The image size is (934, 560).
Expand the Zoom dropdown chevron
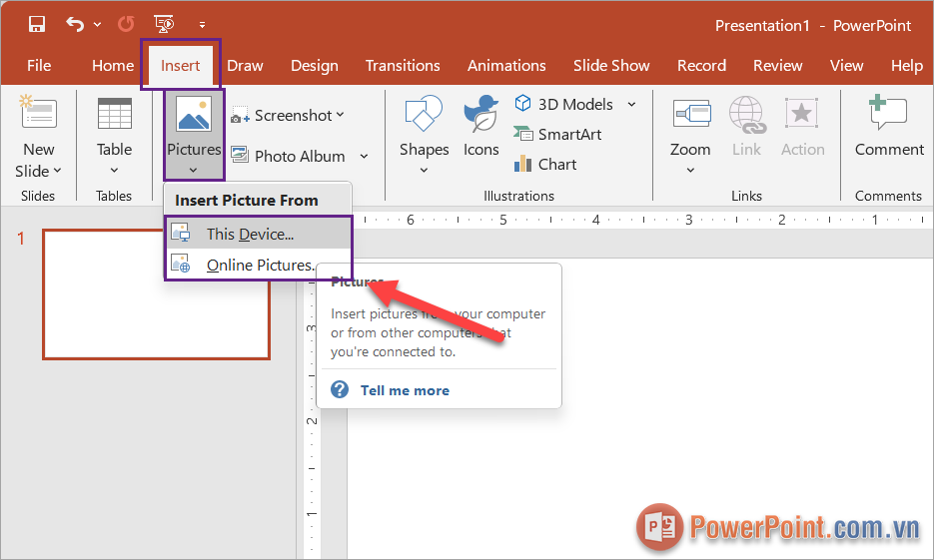coord(690,171)
